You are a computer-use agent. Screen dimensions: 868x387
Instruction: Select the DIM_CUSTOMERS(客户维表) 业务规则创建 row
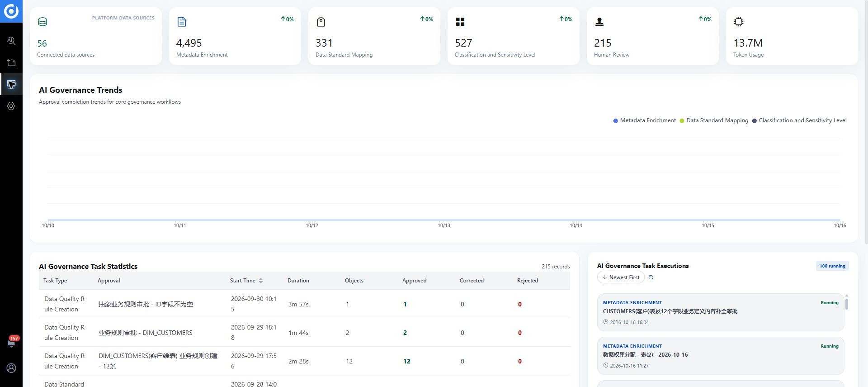pyautogui.click(x=304, y=361)
